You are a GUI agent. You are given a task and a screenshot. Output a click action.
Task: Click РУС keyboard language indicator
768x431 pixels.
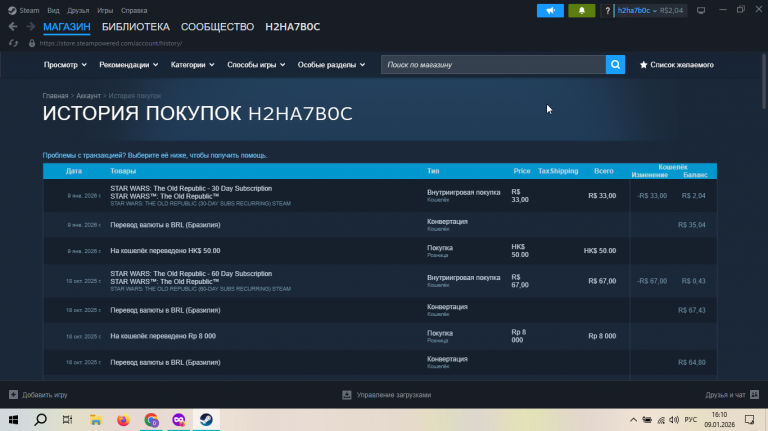tap(691, 420)
